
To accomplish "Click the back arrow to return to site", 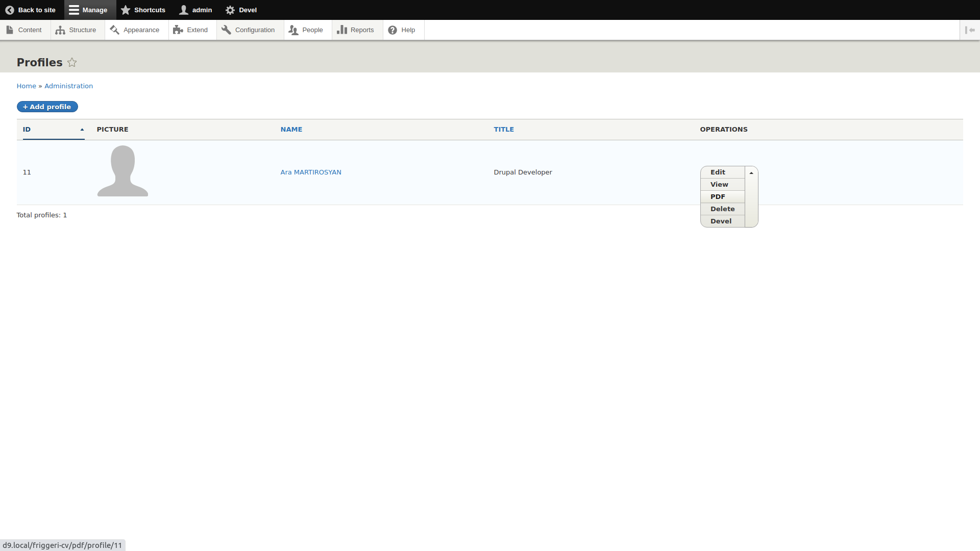I will 9,10.
